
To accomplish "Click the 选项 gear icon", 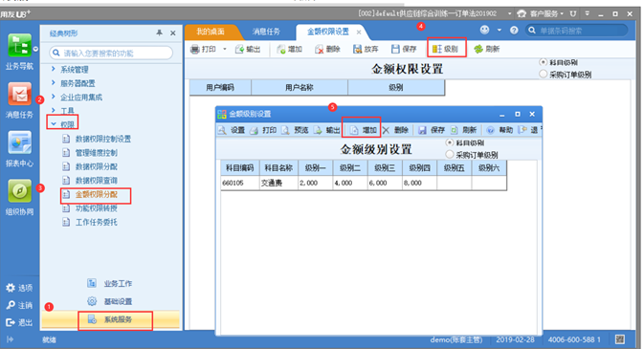I will [x=11, y=288].
